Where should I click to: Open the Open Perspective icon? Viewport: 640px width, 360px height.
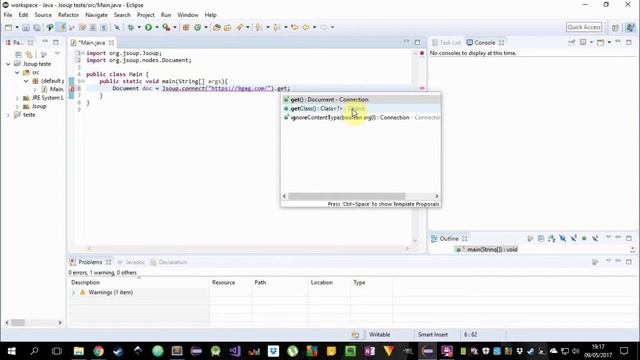tap(615, 27)
